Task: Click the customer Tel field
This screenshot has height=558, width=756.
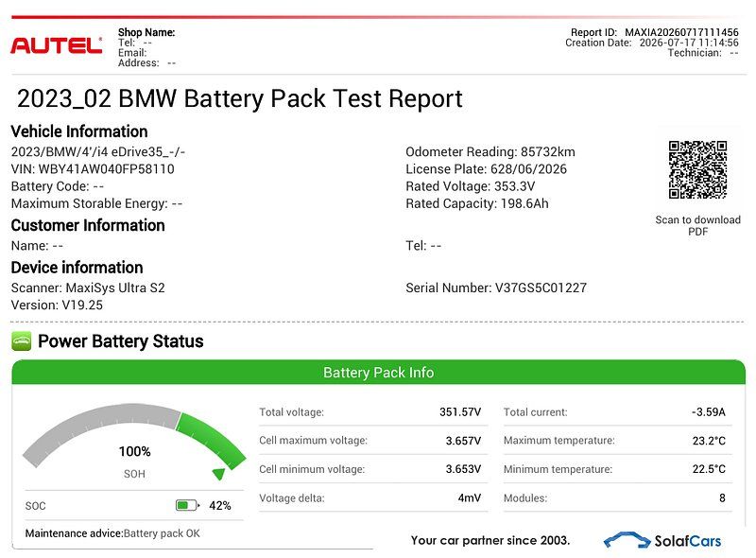Action: coord(423,246)
